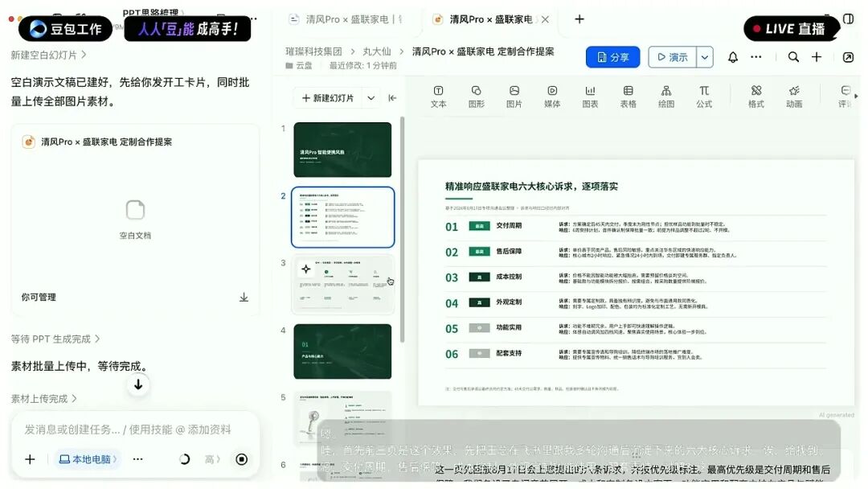Click 新建幻灯片 to add a slide

328,98
